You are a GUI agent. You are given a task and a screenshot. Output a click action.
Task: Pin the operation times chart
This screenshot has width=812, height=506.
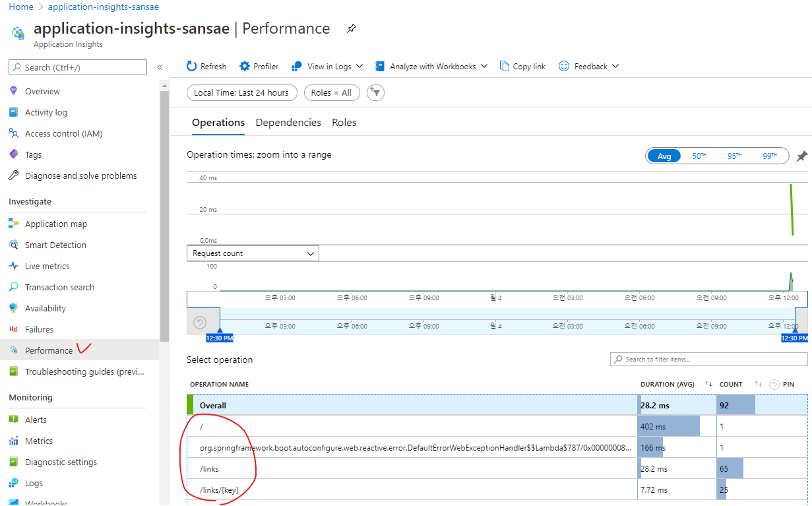(801, 156)
